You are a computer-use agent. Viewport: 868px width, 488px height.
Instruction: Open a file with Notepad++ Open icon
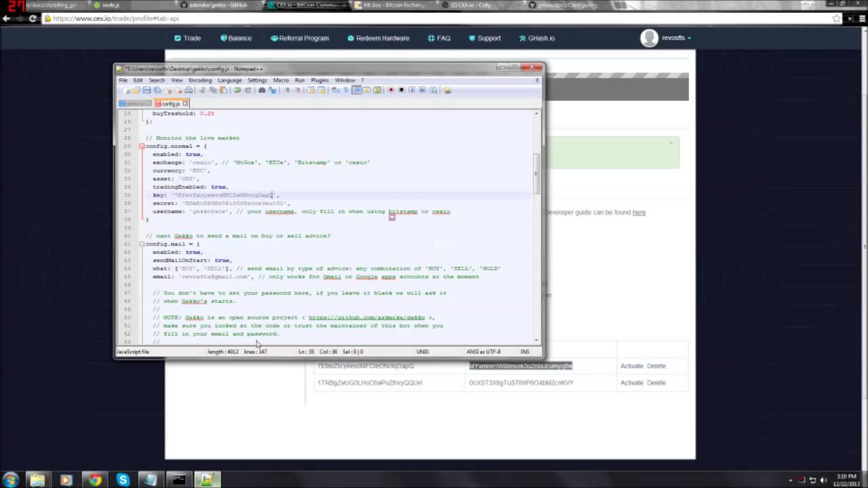(x=136, y=90)
